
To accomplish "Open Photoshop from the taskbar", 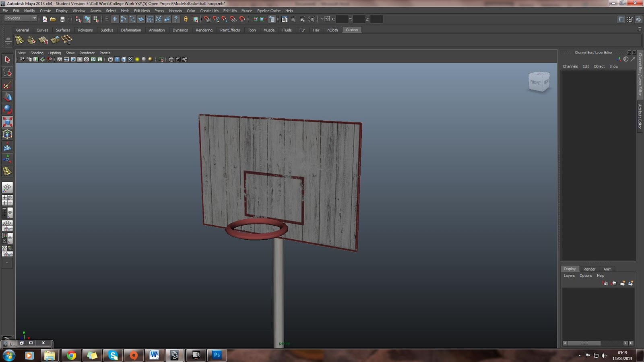I will coord(217,355).
